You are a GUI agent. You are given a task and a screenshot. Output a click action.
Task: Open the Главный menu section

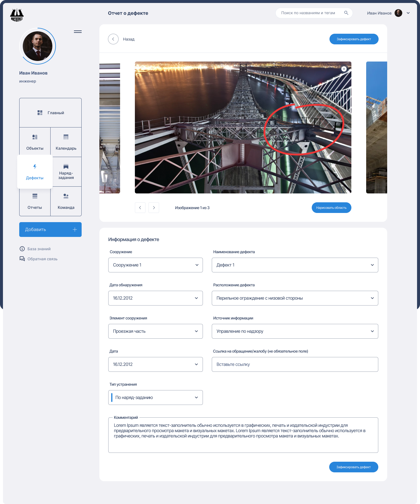click(50, 113)
